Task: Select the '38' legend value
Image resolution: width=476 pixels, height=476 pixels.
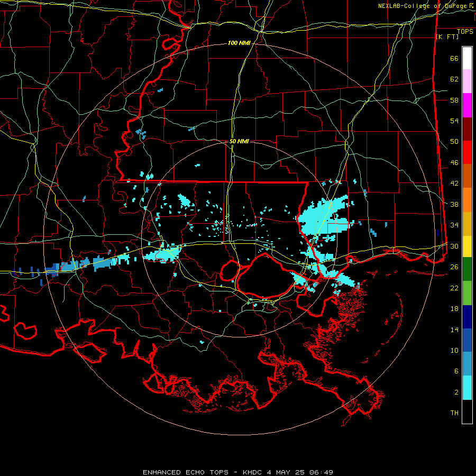Action: [454, 204]
